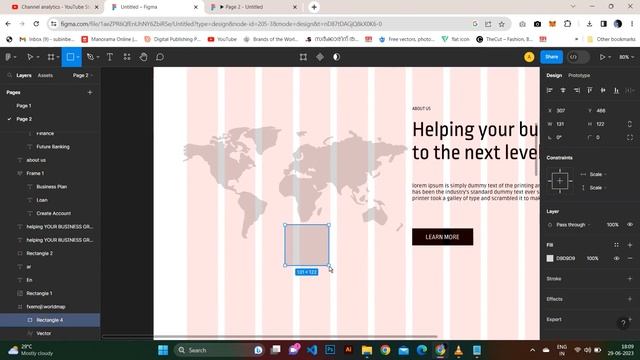Open Pass through blend mode dropdown
The image size is (640, 360).
click(x=573, y=225)
